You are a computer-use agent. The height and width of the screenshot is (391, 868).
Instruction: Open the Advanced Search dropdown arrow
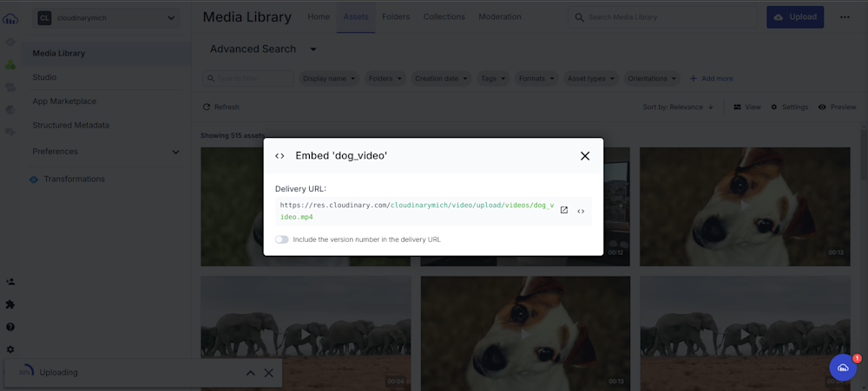tap(312, 49)
